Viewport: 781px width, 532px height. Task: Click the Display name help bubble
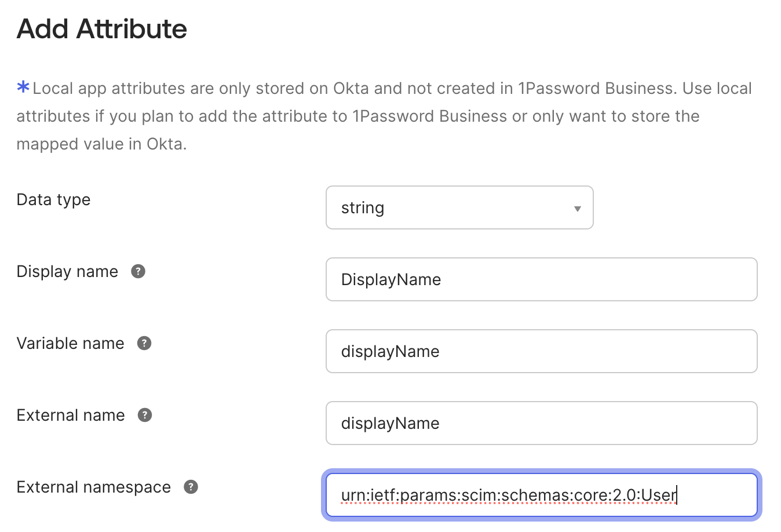138,271
